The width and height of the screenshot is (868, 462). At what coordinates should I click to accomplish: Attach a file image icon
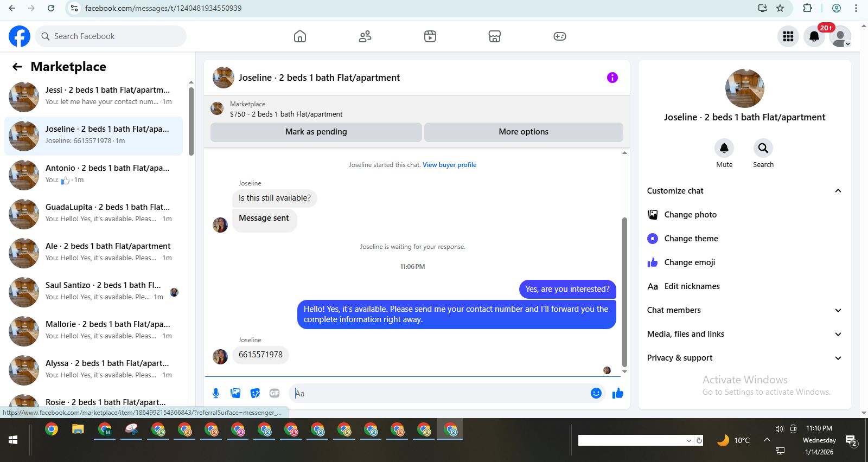tap(235, 393)
